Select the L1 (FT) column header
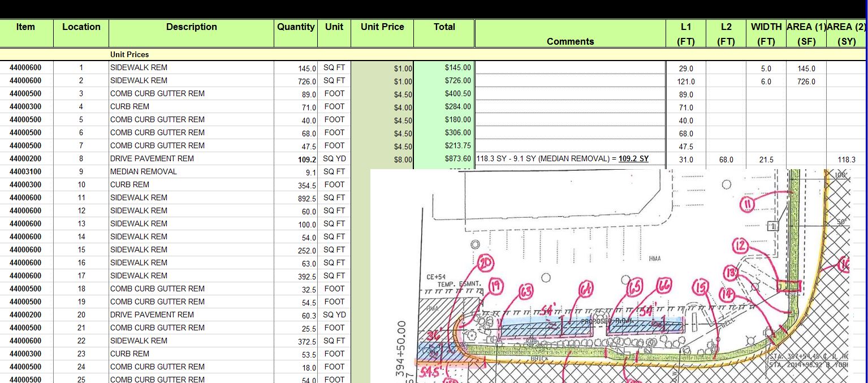The image size is (868, 383). click(685, 34)
